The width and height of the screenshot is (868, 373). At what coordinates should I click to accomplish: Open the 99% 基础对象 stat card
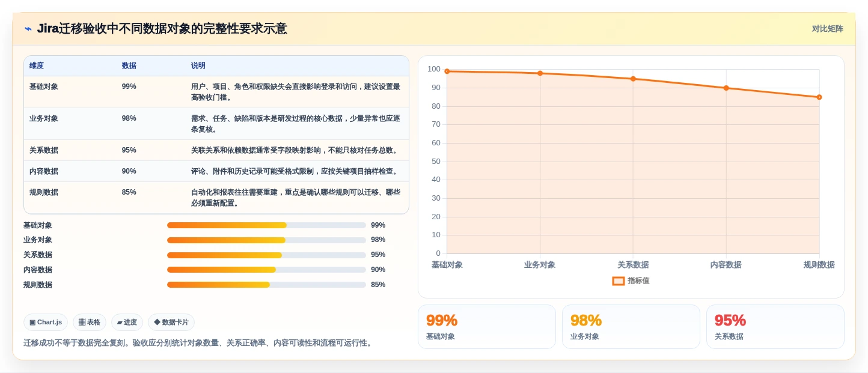487,327
